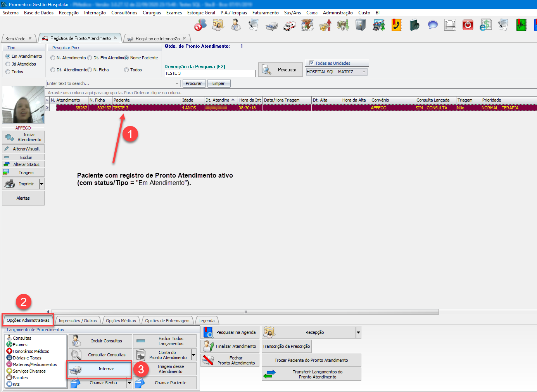Screen dimensions: 537x392
Task: Click the doctor icon in the toolbar
Action: pos(236,25)
